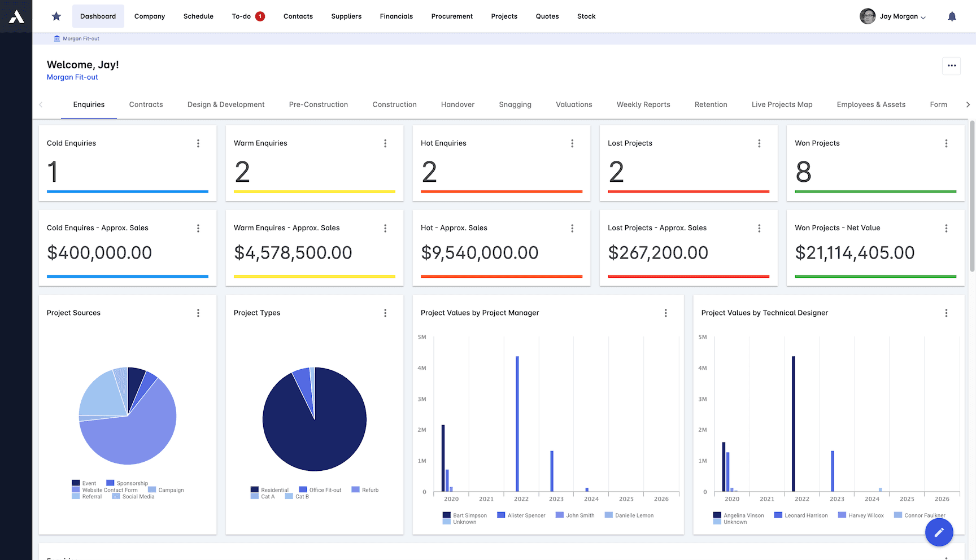Switch to the Construction tab
The width and height of the screenshot is (976, 560).
(x=394, y=104)
